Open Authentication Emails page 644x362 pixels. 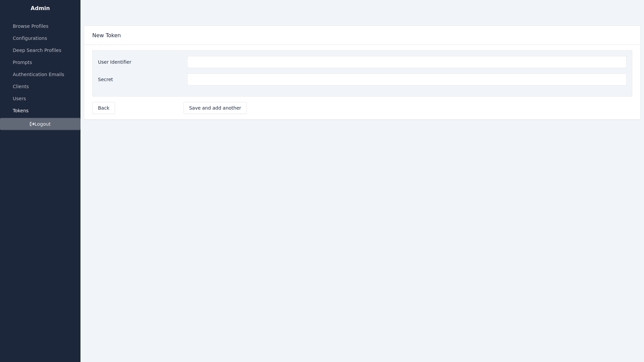[x=38, y=74]
